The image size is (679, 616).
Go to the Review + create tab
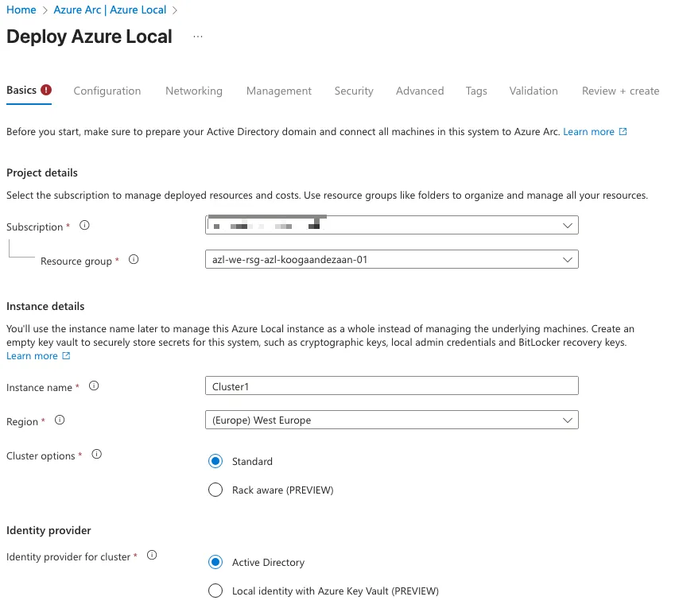click(620, 91)
